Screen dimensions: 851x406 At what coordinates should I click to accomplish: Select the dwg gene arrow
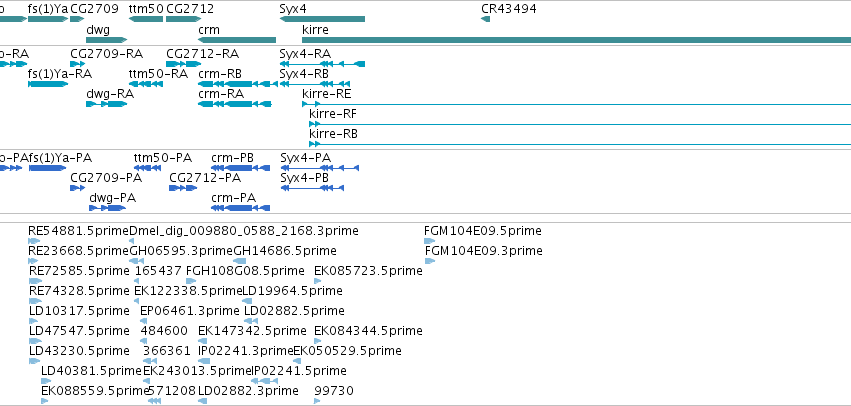click(106, 40)
